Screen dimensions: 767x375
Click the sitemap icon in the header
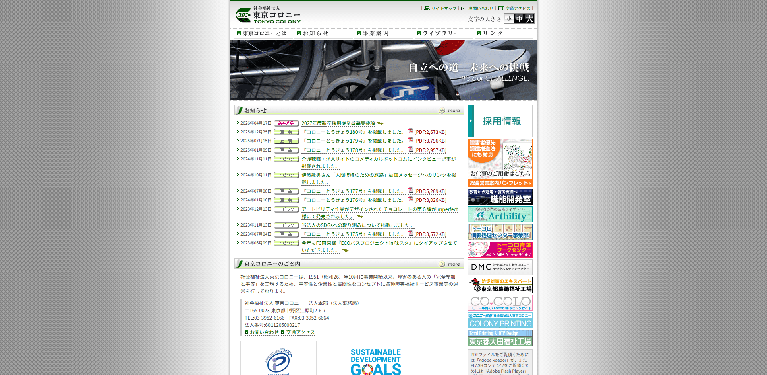[x=426, y=8]
